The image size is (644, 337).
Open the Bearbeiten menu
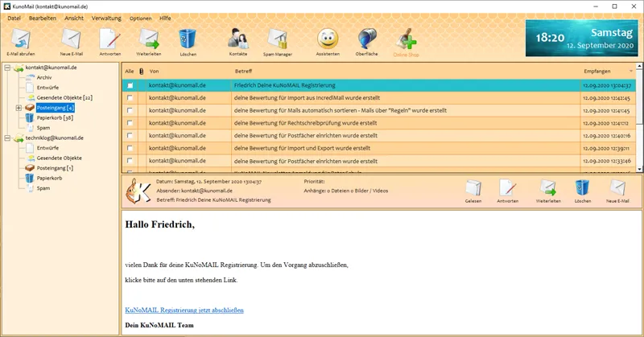(x=43, y=18)
